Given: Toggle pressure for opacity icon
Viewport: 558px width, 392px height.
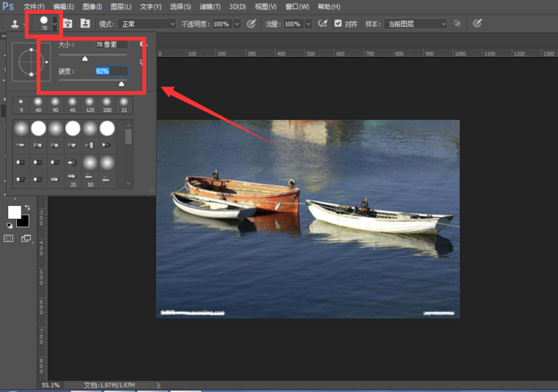Looking at the screenshot, I should tap(252, 24).
